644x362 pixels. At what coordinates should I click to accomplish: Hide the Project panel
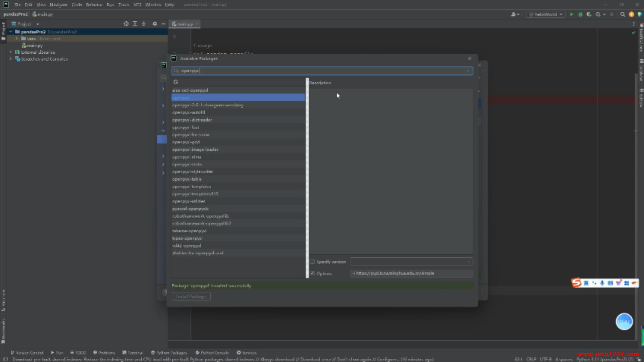click(x=163, y=24)
